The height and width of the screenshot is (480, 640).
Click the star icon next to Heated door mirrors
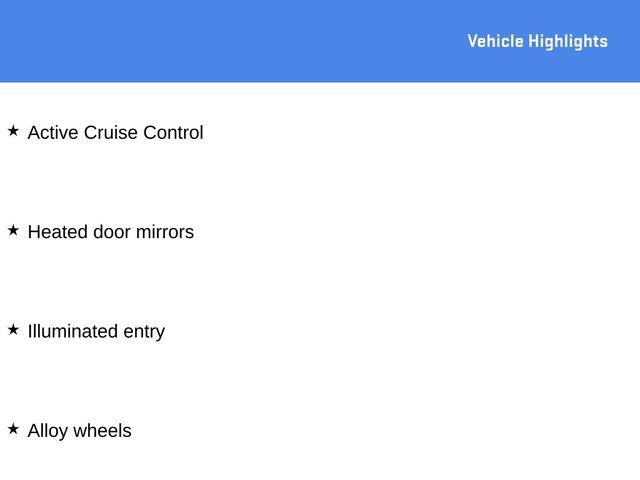click(13, 230)
